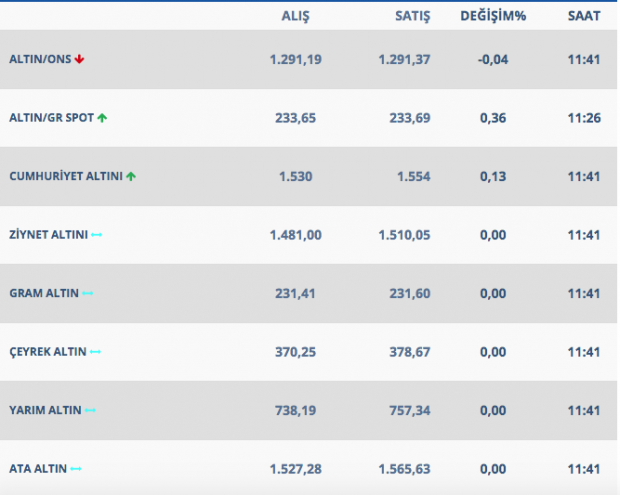Open the ZİYNET ALTINI link
620x495 pixels.
pos(48,235)
